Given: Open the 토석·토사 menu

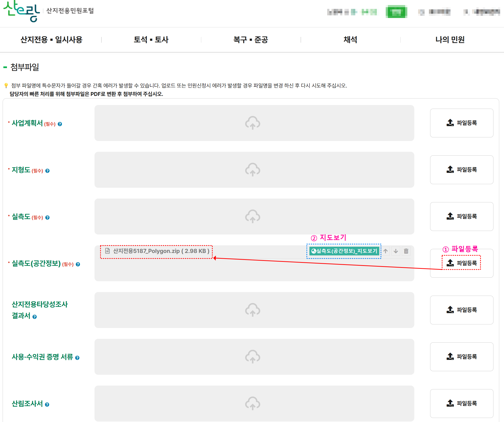Looking at the screenshot, I should click(x=151, y=40).
